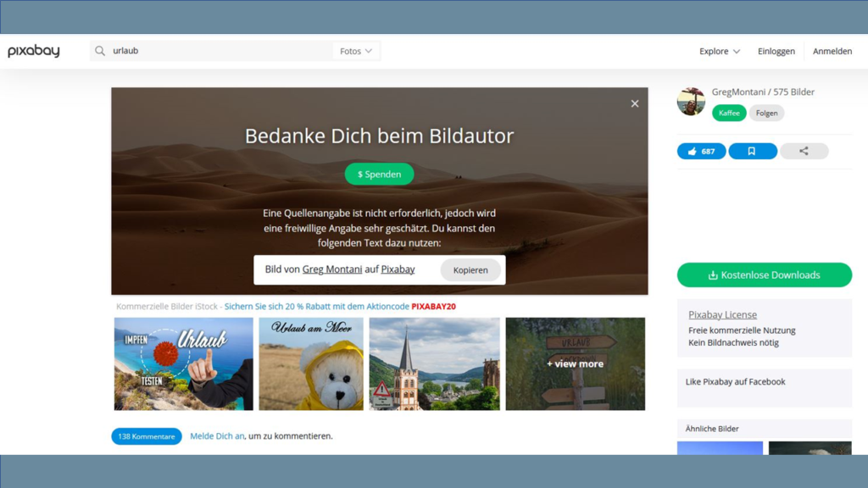Click the search field containing urlaub
The width and height of the screenshot is (868, 488).
220,51
